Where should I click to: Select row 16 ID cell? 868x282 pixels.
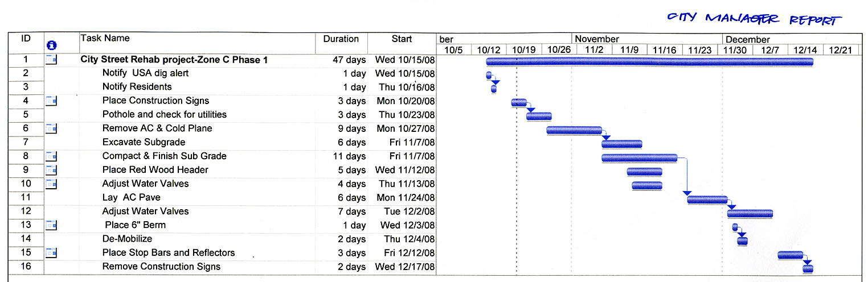tap(26, 267)
